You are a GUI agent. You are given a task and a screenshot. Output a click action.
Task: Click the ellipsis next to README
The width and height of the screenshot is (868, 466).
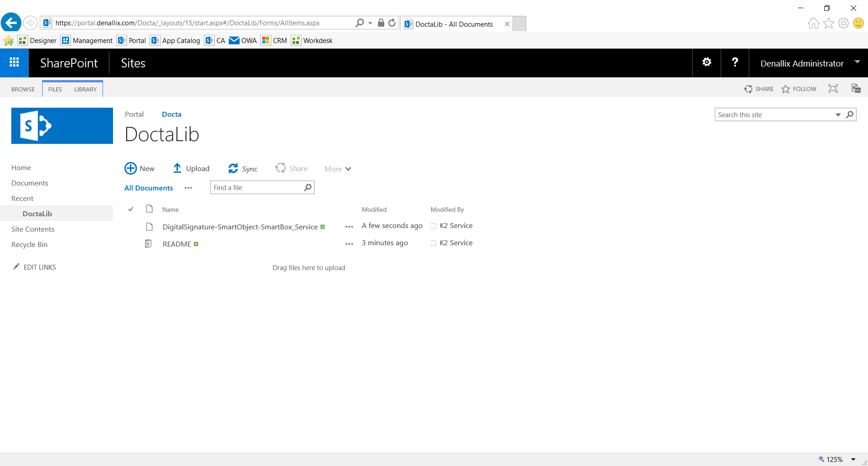(x=349, y=244)
